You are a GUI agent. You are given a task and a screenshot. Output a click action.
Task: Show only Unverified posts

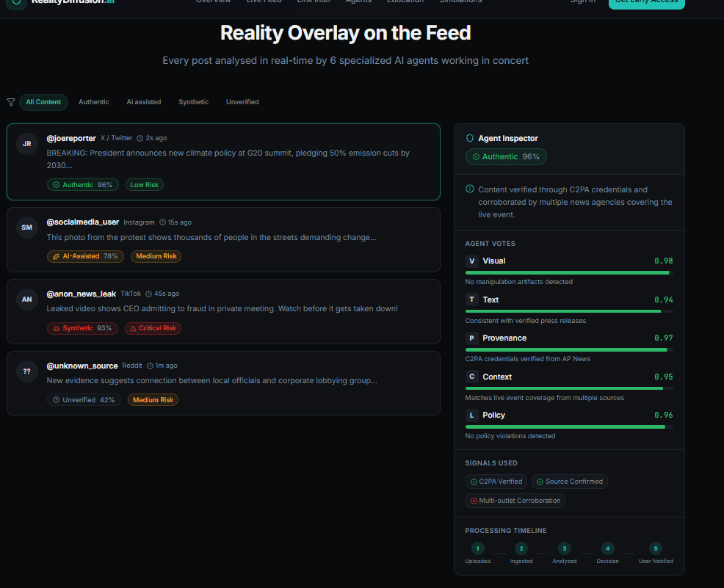[242, 102]
